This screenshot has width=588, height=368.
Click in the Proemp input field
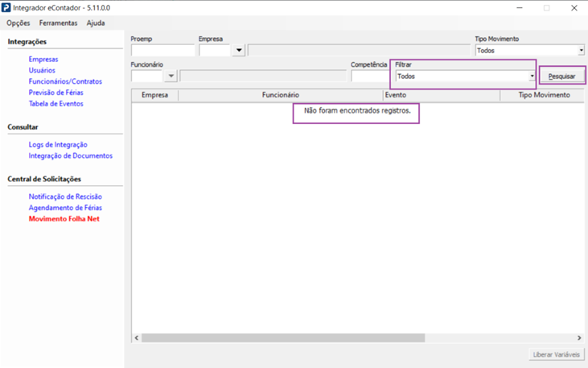(162, 51)
